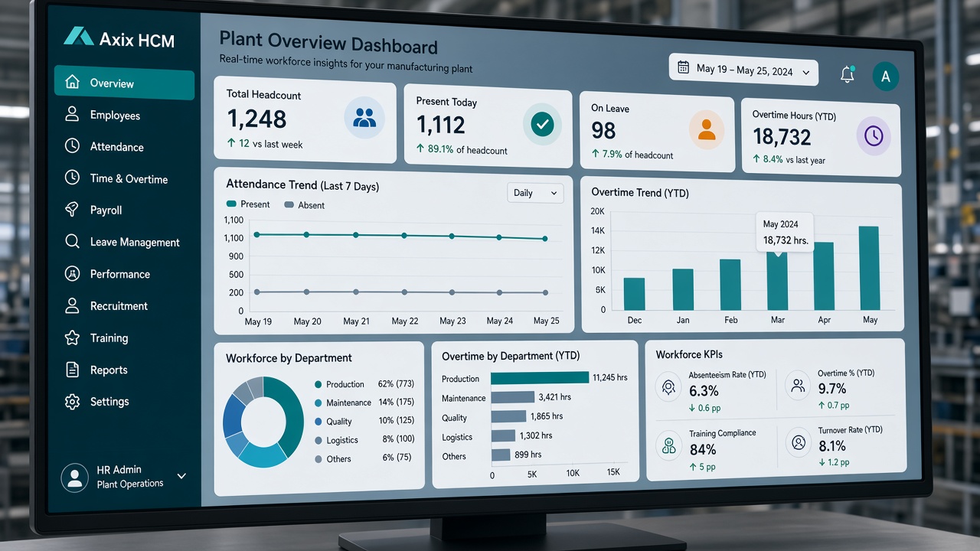
Task: Click the On Leave person icon
Action: [707, 129]
